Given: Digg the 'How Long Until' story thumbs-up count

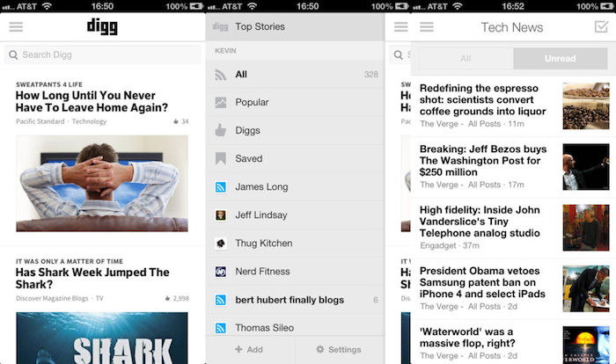Looking at the screenshot, I should (180, 121).
